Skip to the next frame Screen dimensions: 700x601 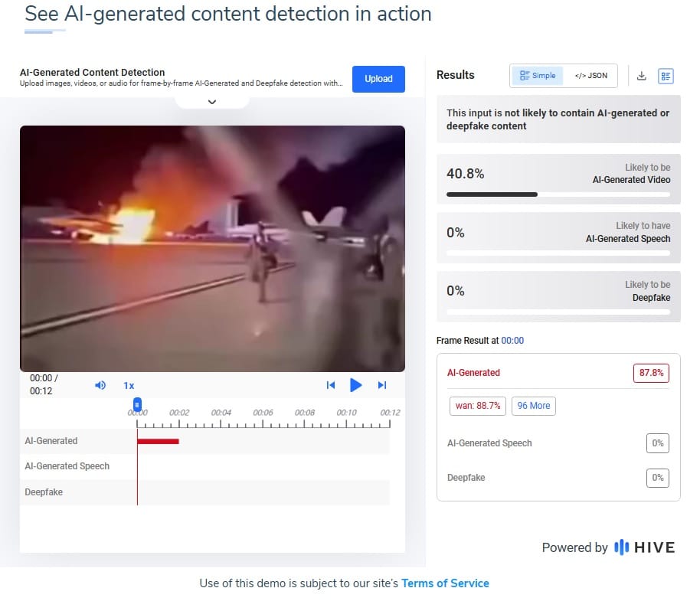pyautogui.click(x=382, y=385)
